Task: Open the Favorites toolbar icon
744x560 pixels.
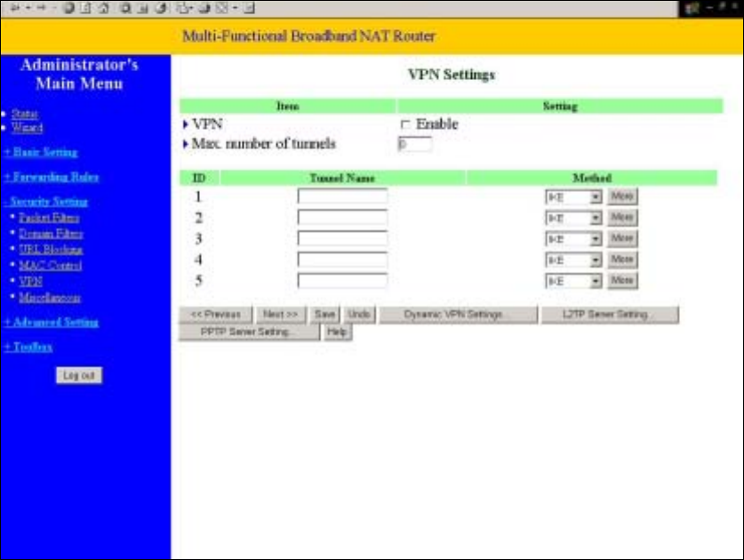Action: coord(142,8)
